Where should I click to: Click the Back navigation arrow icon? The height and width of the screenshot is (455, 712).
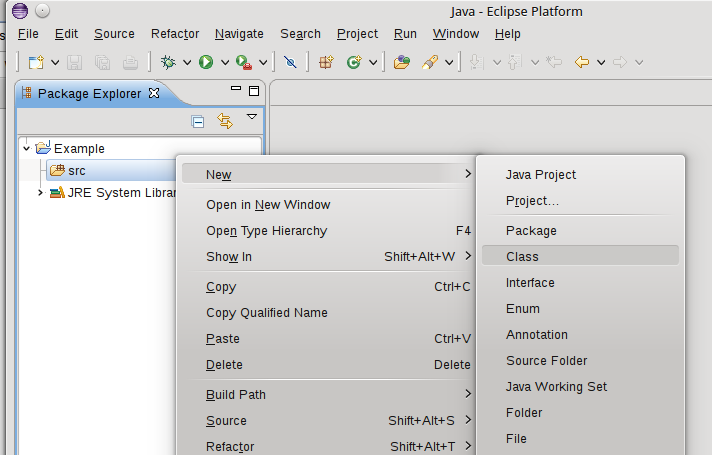tap(582, 62)
